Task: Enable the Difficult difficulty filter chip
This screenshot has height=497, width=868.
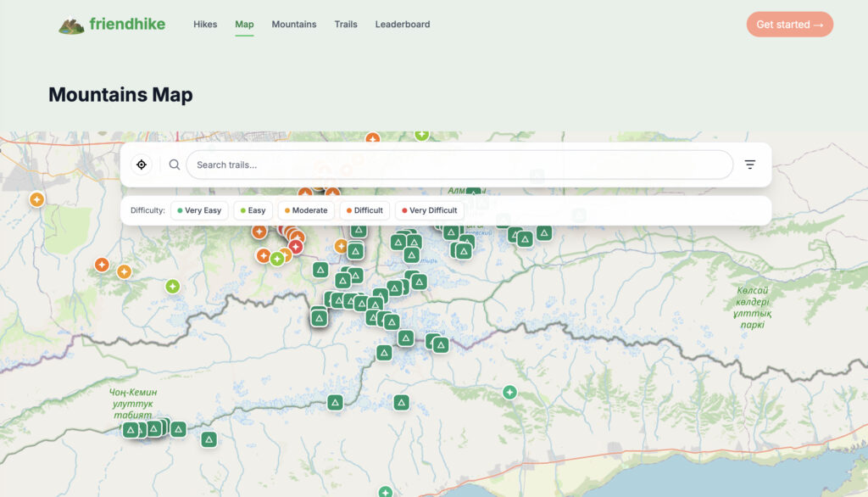Action: (364, 210)
